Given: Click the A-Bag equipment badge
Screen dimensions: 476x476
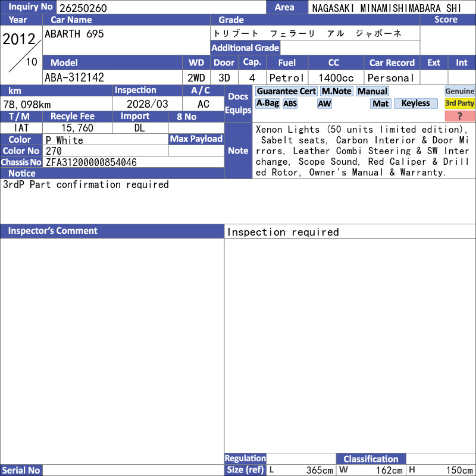Looking at the screenshot, I should pos(267,103).
